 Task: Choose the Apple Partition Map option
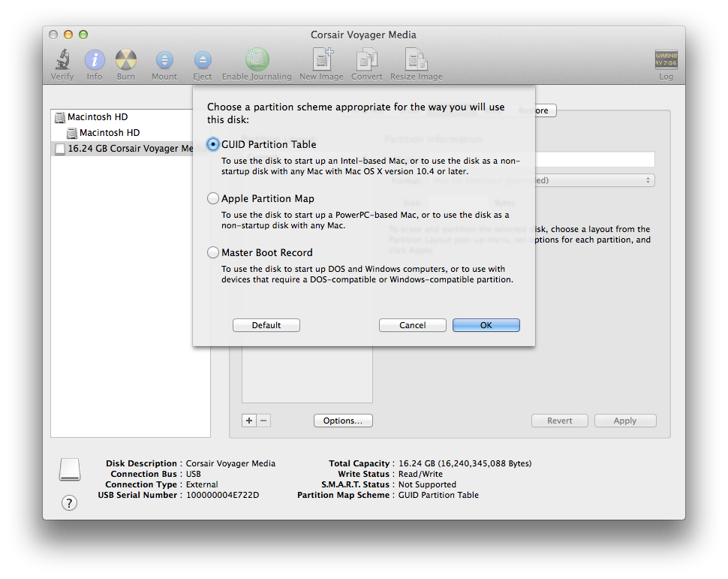[x=212, y=198]
